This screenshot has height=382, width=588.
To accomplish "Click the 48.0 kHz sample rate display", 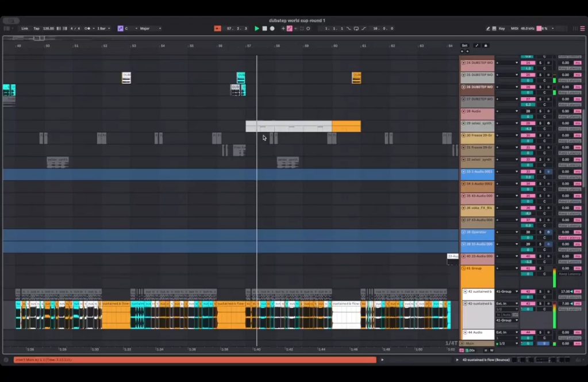I will (528, 29).
